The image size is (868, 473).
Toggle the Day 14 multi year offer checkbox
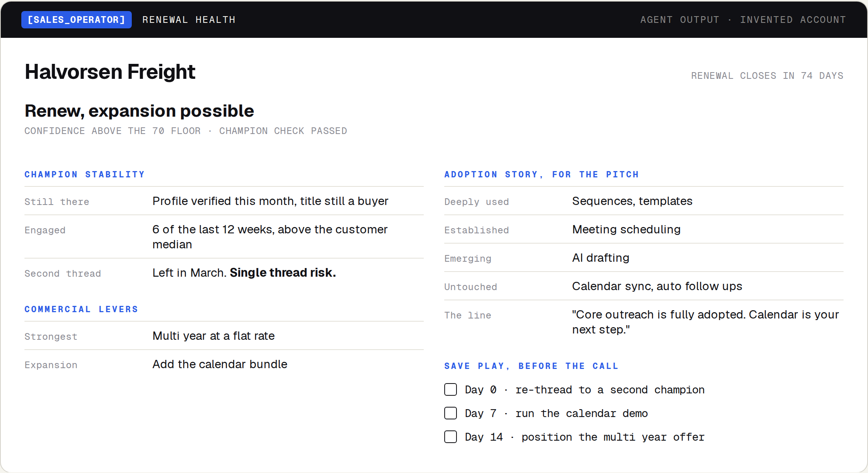451,437
